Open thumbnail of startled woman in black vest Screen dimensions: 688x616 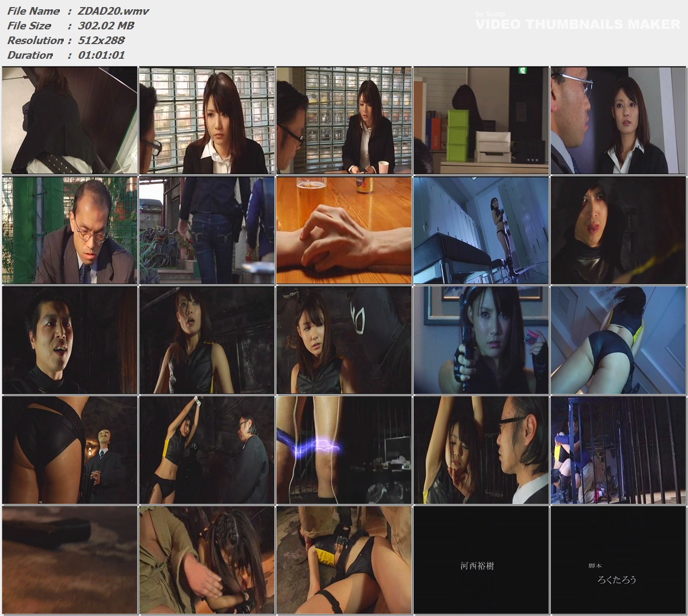pyautogui.click(x=207, y=340)
